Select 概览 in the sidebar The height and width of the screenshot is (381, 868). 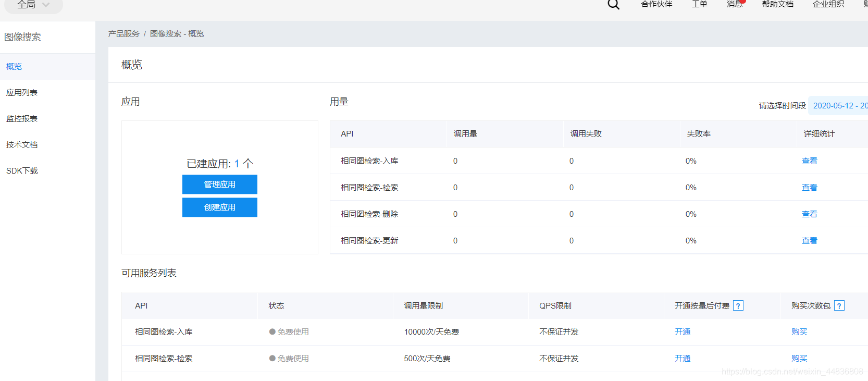(x=47, y=67)
